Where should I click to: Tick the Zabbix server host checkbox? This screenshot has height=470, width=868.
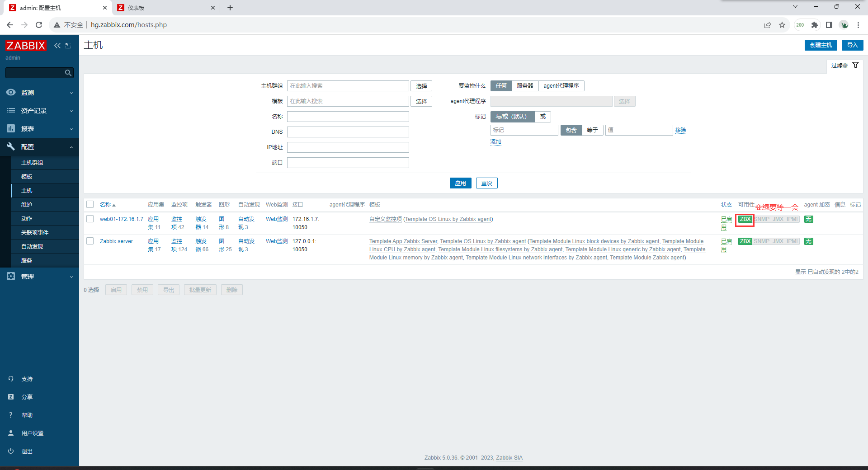pos(90,241)
